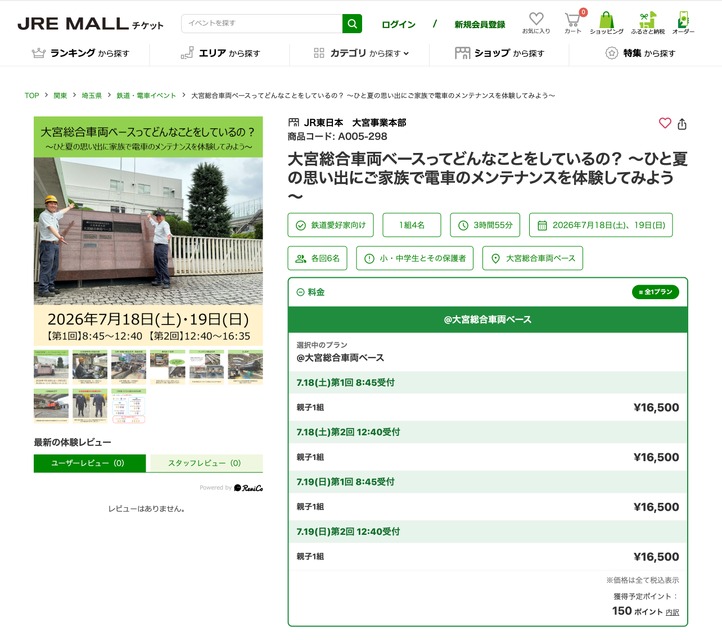Expand カテゴリから探す dropdown
The width and height of the screenshot is (722, 640).
point(361,53)
